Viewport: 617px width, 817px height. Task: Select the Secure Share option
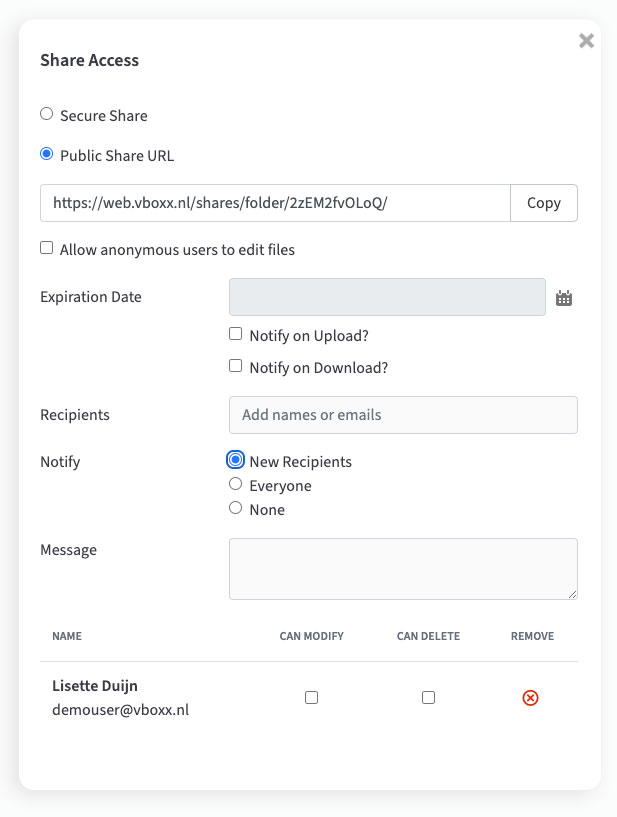click(x=46, y=113)
